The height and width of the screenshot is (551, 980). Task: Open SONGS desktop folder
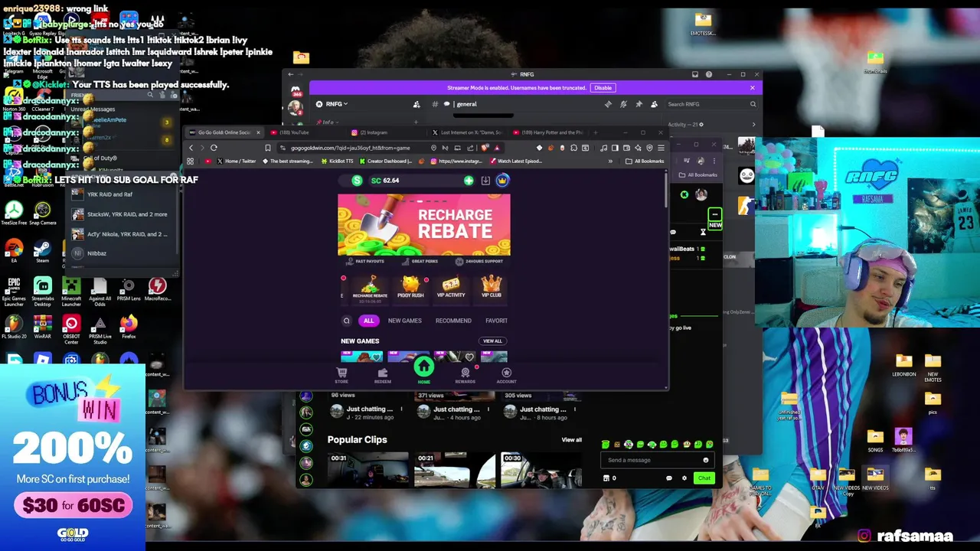click(875, 441)
